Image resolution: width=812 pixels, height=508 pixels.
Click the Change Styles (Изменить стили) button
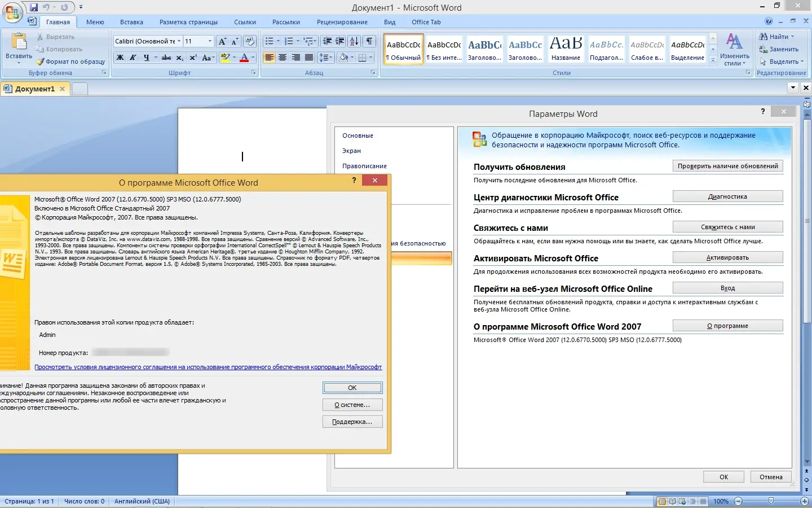734,49
